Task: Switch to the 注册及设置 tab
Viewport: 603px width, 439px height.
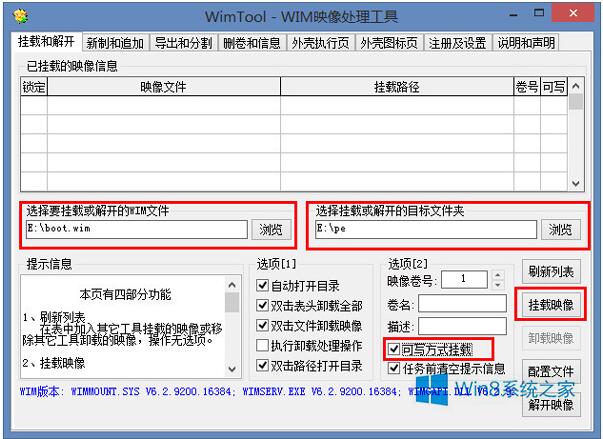Action: (457, 43)
